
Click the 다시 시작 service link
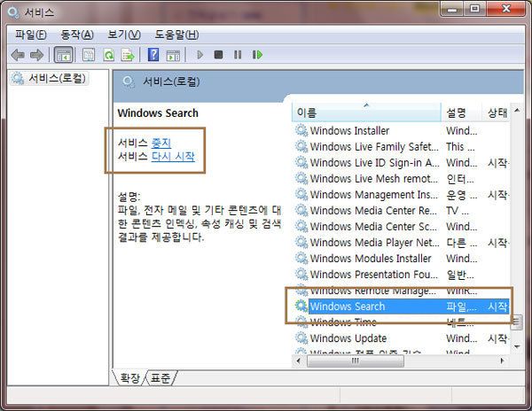[x=173, y=157]
